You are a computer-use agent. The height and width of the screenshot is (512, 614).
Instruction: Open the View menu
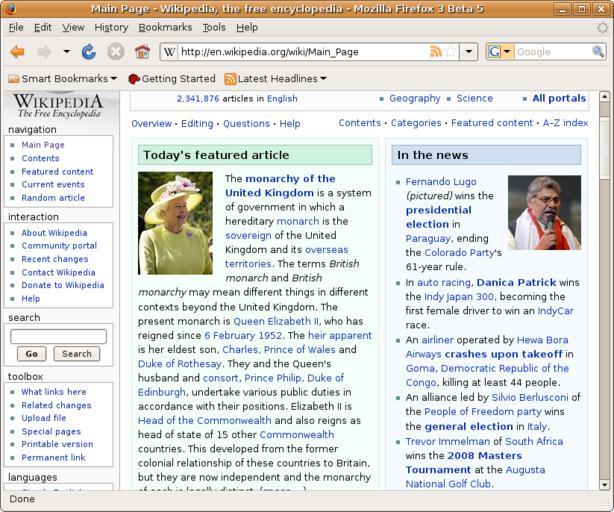click(73, 27)
